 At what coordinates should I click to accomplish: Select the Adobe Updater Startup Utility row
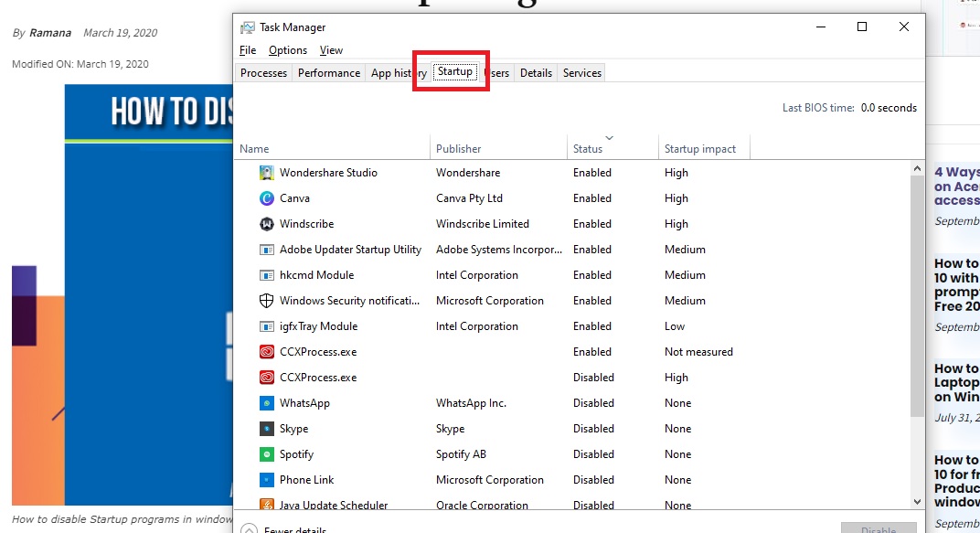point(350,250)
